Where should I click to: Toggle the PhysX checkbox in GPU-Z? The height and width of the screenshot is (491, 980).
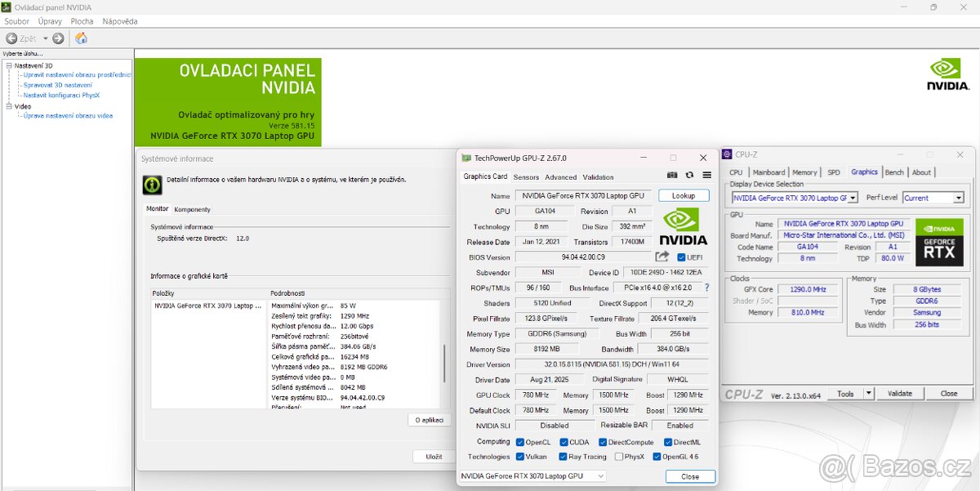619,457
